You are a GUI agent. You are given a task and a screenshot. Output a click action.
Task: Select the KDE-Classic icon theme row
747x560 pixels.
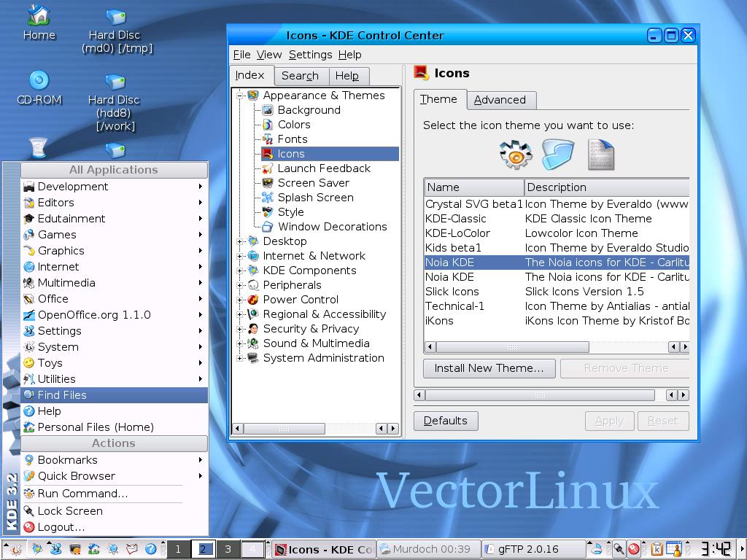pos(557,219)
